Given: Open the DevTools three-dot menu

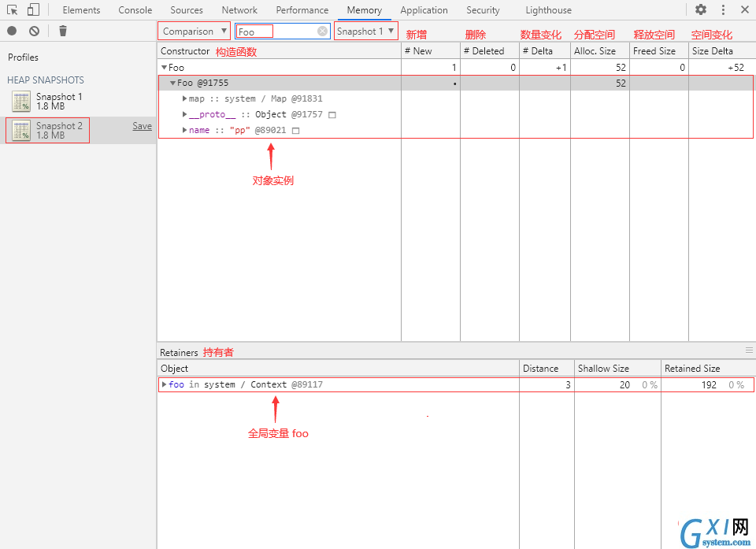Looking at the screenshot, I should click(723, 9).
